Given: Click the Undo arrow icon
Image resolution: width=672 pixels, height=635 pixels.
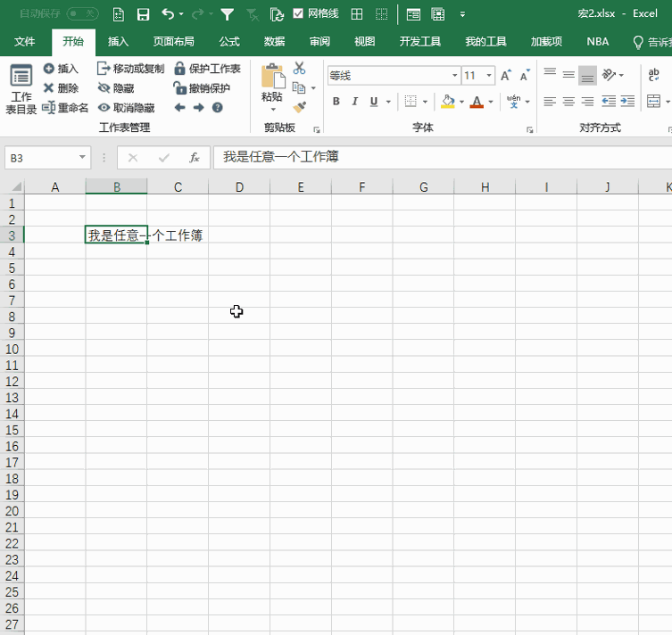Looking at the screenshot, I should pos(168,14).
